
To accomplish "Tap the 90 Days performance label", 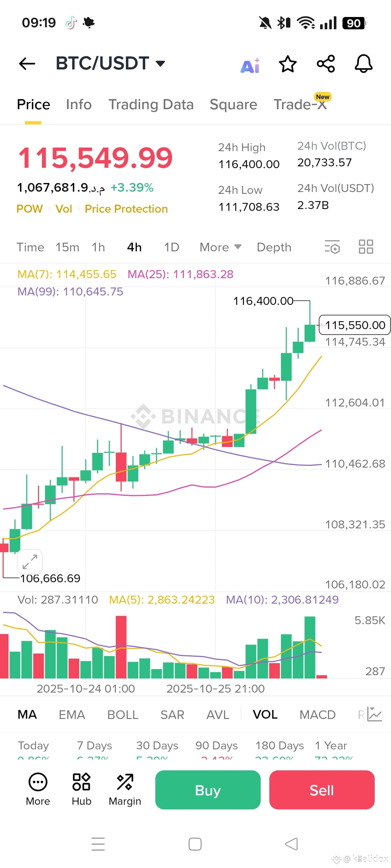I will point(216,745).
